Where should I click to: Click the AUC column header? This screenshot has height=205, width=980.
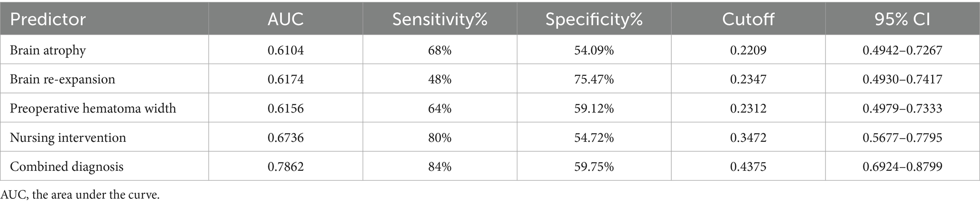pos(285,19)
